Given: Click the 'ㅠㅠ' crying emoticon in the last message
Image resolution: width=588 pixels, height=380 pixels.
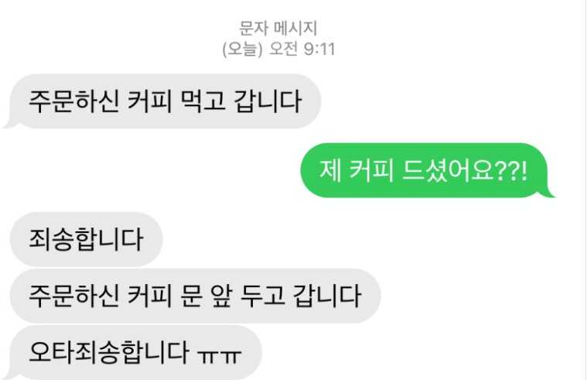Looking at the screenshot, I should click(x=220, y=355).
